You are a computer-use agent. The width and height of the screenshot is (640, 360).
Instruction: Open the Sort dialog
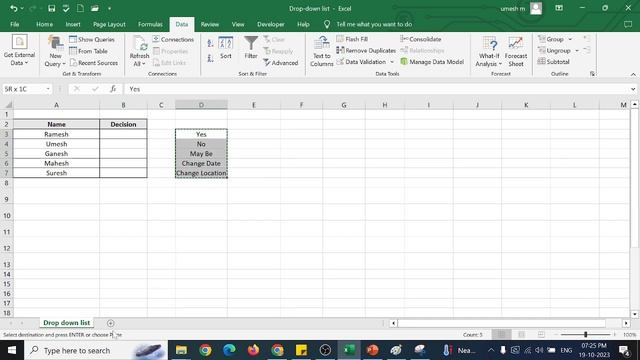[226, 48]
